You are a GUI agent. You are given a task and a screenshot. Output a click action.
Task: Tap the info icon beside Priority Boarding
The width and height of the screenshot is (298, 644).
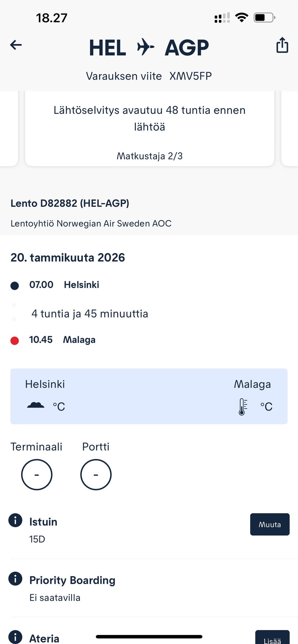15,578
